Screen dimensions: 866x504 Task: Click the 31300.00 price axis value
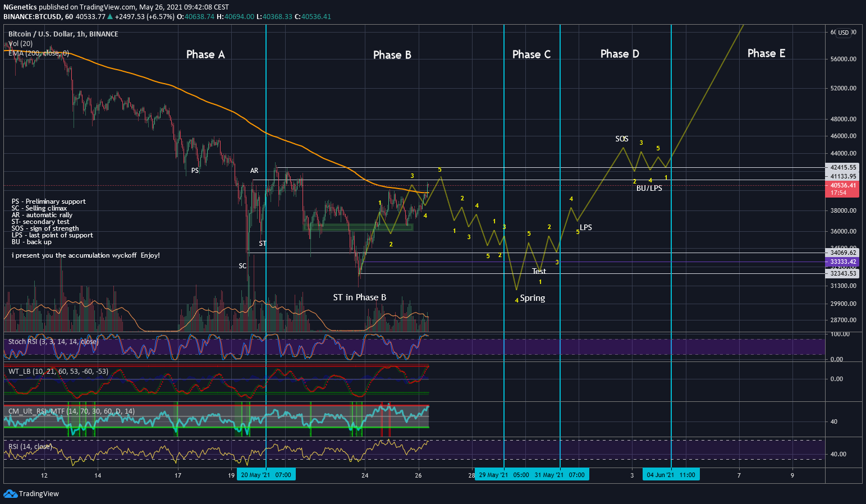tap(844, 286)
